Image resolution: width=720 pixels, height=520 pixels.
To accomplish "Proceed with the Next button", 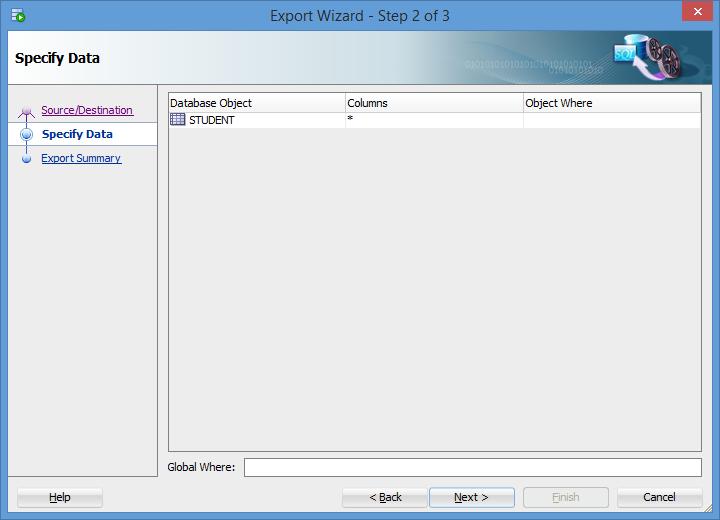I will click(471, 497).
